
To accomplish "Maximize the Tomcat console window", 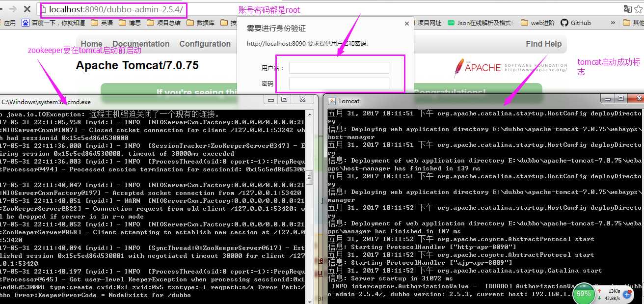I will click(621, 99).
